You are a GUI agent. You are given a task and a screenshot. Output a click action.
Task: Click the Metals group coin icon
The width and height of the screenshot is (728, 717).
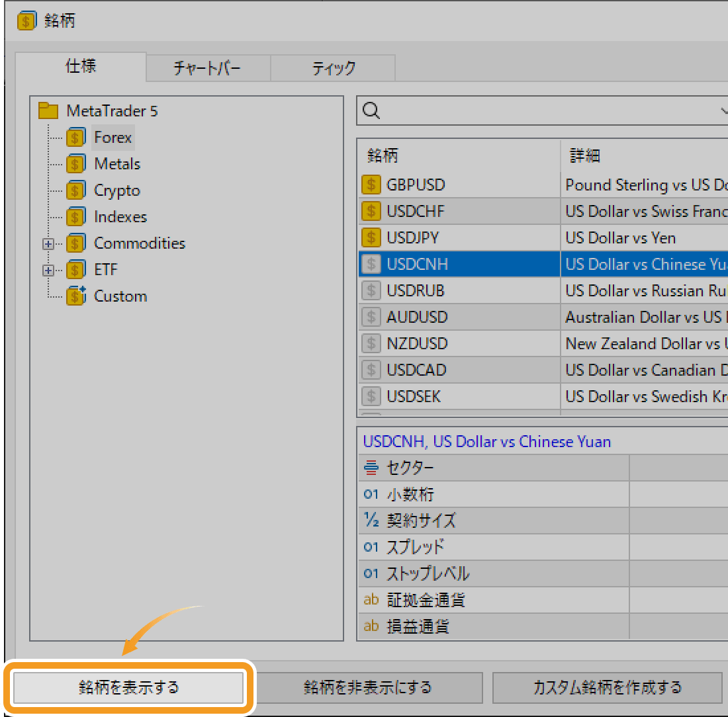coord(75,164)
